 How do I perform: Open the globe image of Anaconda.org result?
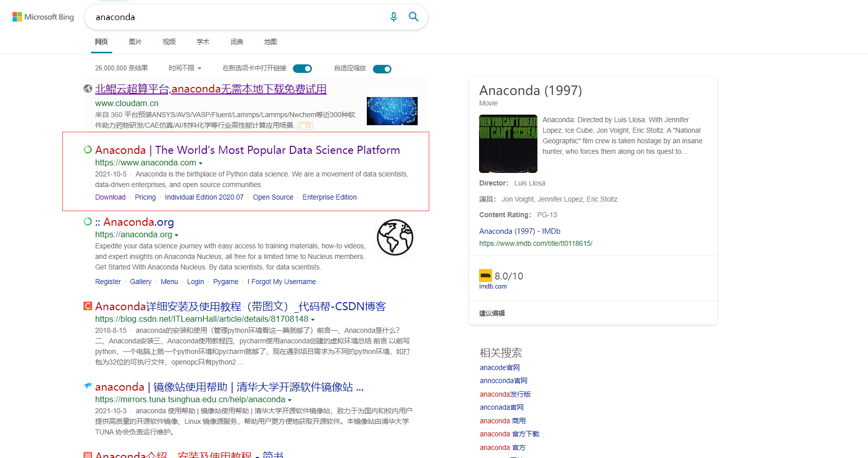pos(395,237)
